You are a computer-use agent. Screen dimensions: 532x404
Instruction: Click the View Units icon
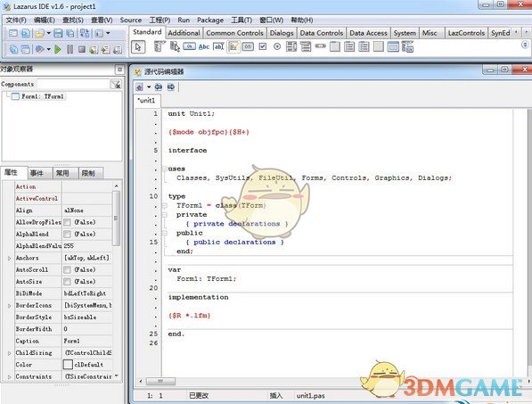click(x=13, y=50)
